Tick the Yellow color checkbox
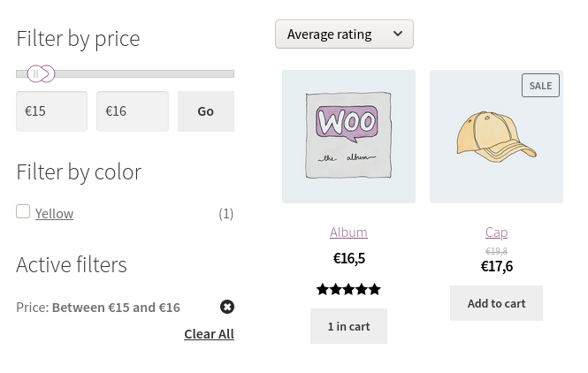The image size is (588, 373). tap(23, 211)
